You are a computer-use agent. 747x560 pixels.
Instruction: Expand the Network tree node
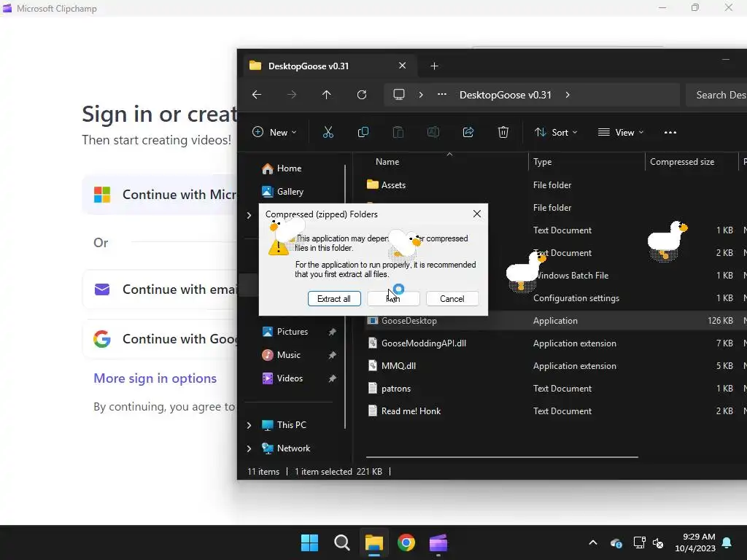coord(249,448)
